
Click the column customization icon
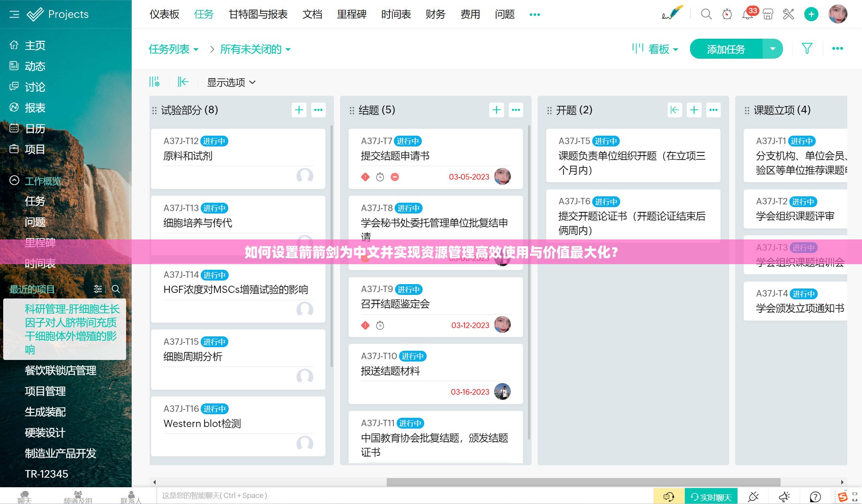point(154,82)
